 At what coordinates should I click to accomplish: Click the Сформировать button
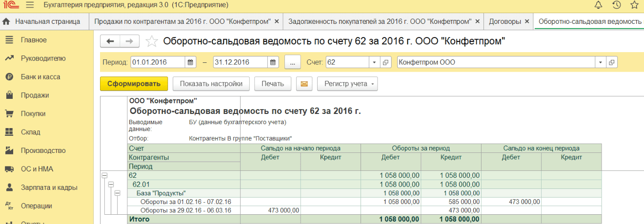coord(134,84)
